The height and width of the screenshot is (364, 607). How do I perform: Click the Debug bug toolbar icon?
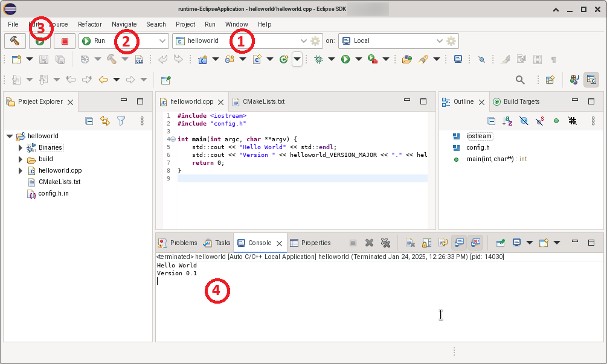click(x=318, y=59)
